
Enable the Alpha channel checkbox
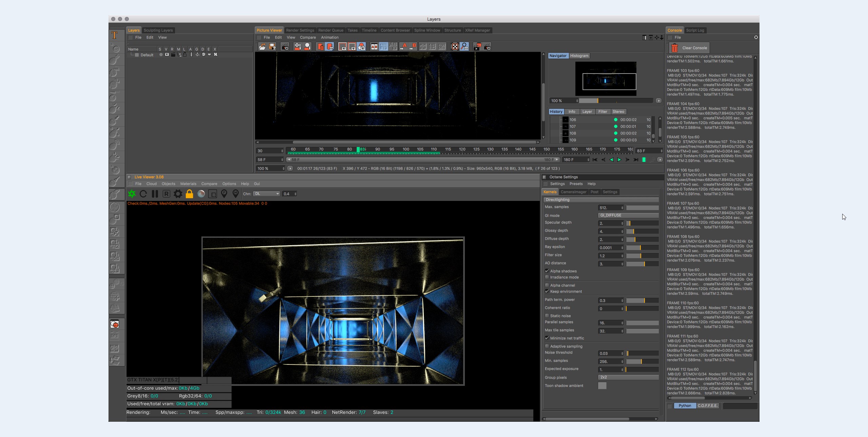click(x=547, y=285)
